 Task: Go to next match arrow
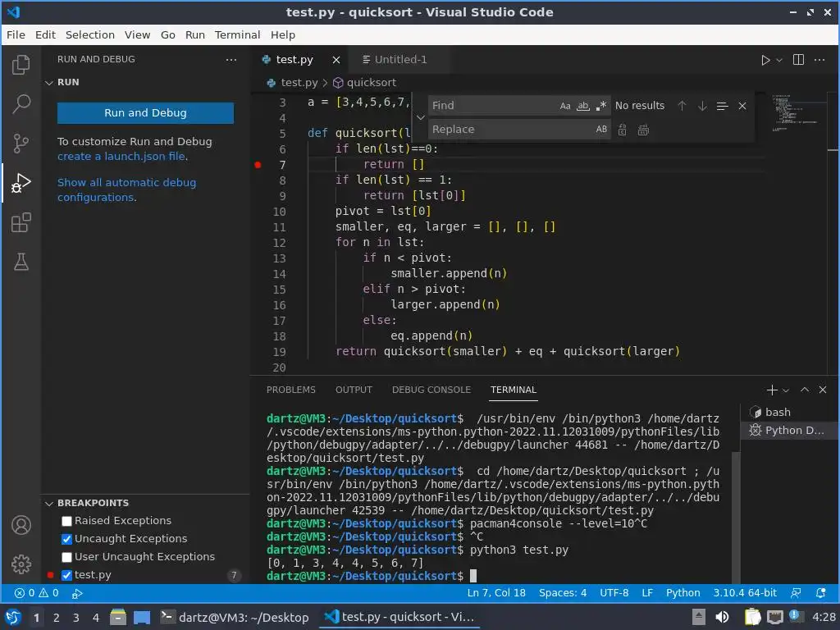coord(702,106)
